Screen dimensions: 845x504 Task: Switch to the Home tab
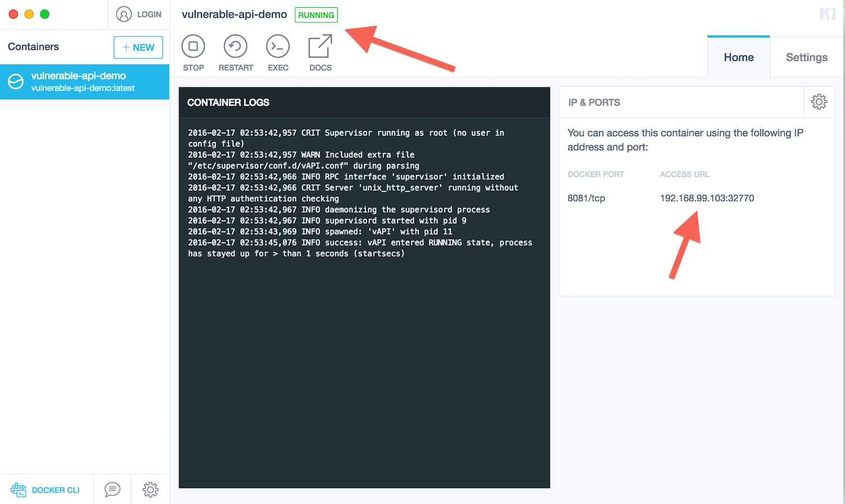tap(739, 57)
